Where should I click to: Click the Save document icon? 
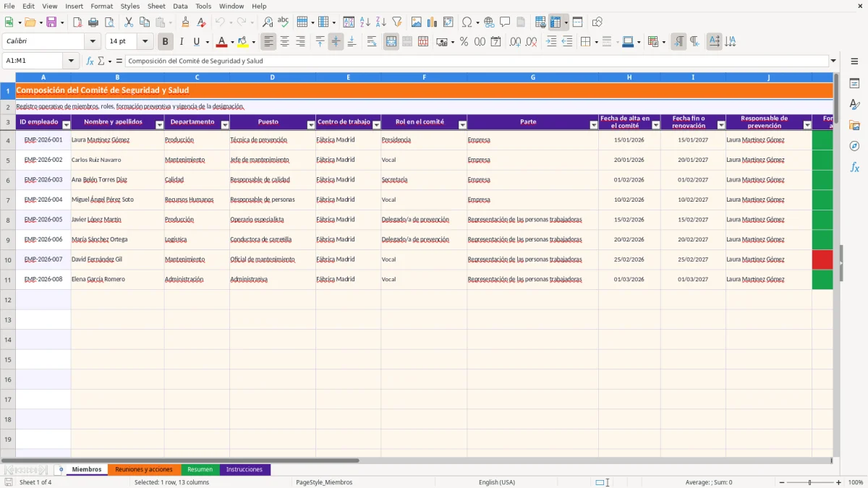(51, 22)
